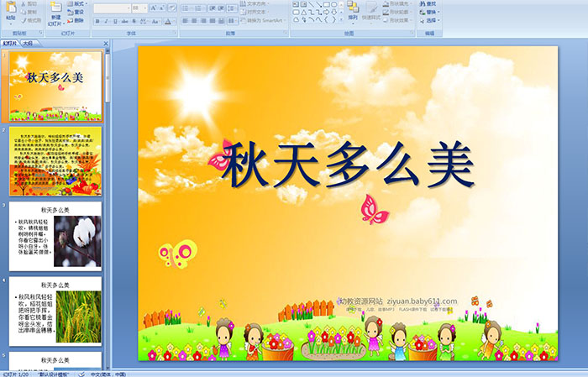The height and width of the screenshot is (377, 588).
Task: Toggle Align Text Left
Action: coord(186,21)
